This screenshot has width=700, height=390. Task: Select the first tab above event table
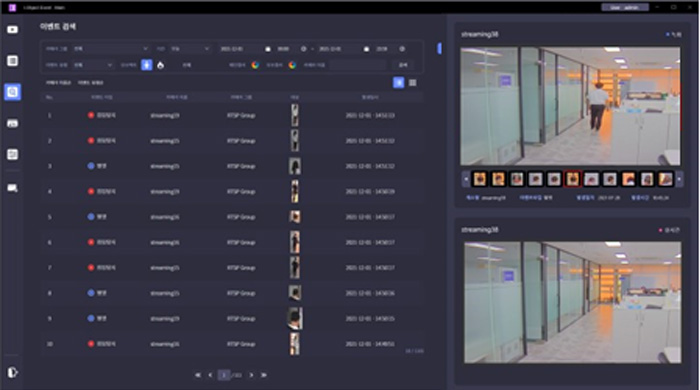pyautogui.click(x=58, y=83)
